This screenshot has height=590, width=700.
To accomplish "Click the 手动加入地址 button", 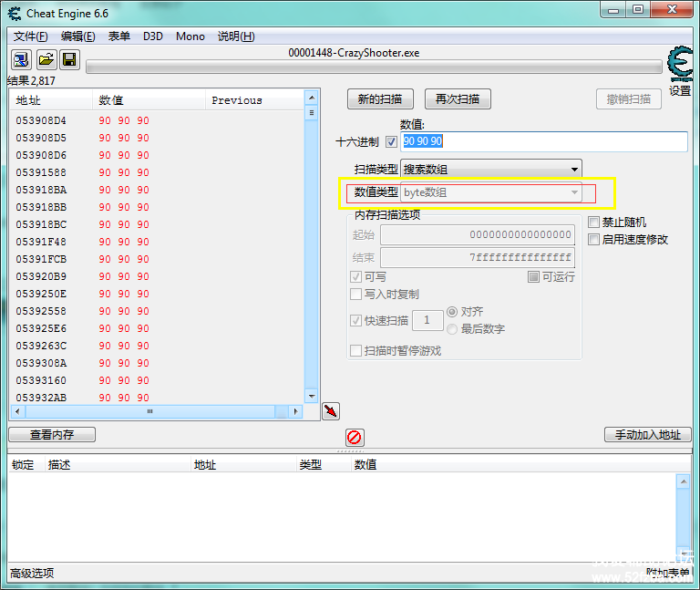I will (648, 435).
